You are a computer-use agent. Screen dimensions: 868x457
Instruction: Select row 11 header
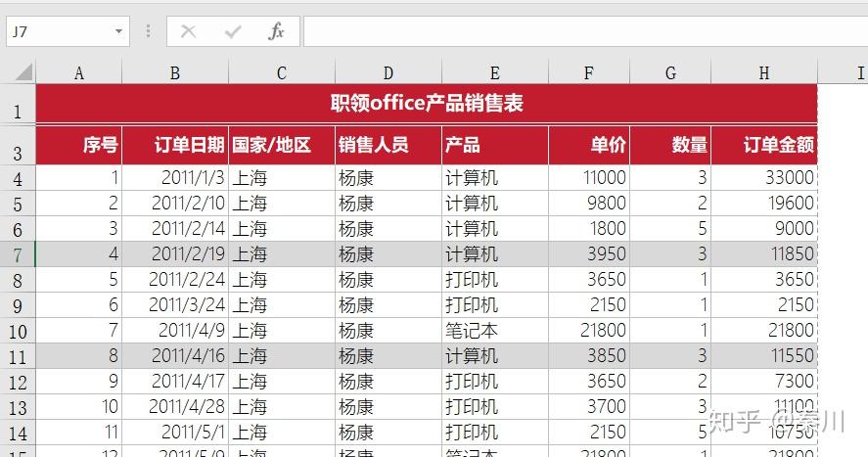18,356
